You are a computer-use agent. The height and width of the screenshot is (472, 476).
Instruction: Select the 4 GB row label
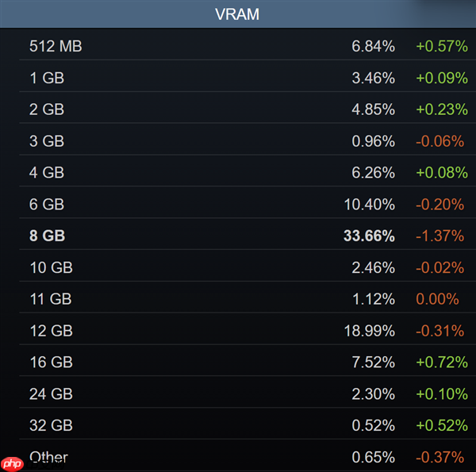(47, 172)
